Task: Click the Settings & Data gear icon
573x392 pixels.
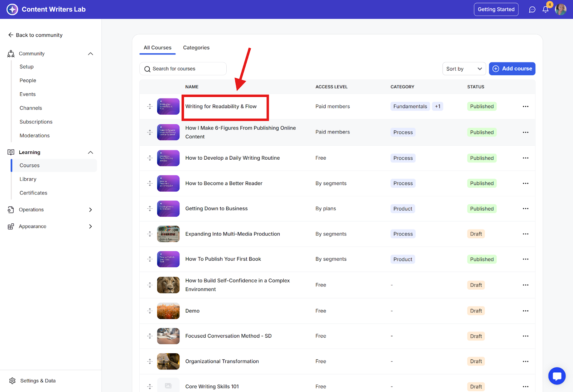Action: [13, 381]
